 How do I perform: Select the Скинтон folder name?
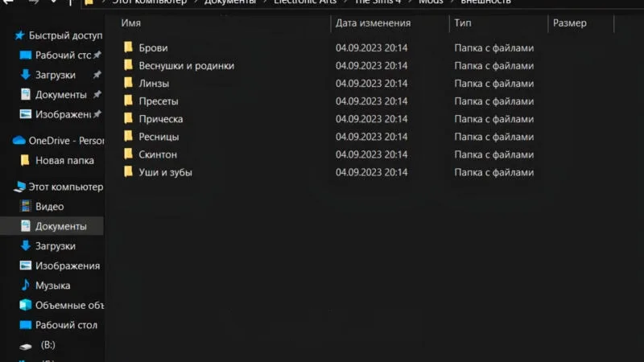(x=158, y=154)
